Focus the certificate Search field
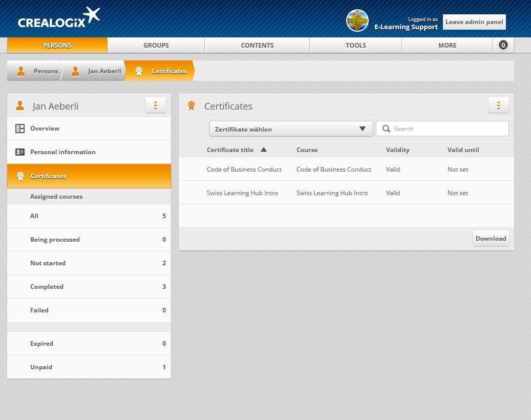 click(x=442, y=129)
